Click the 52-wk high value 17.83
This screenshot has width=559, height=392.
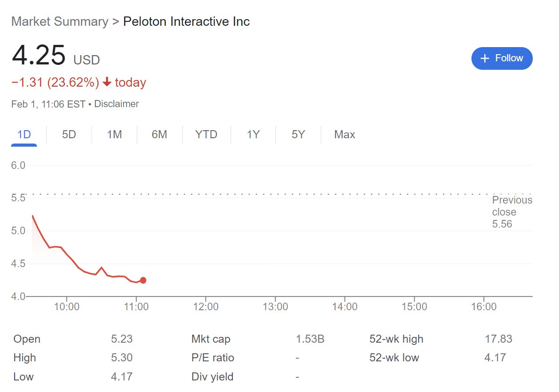498,339
